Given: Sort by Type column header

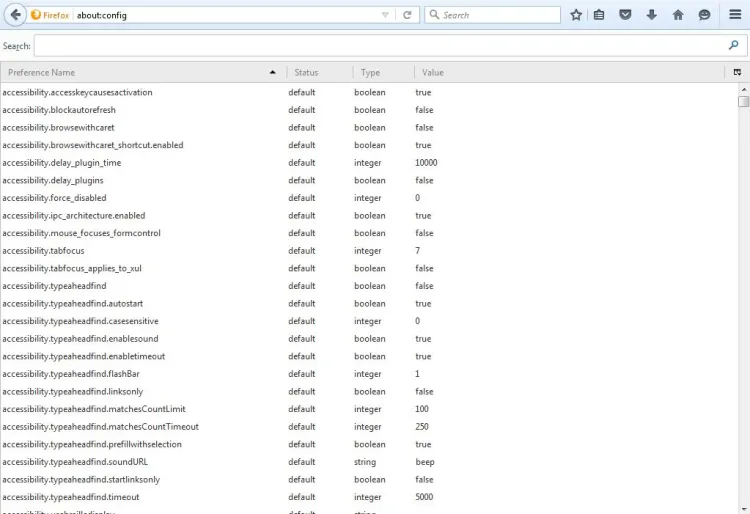Looking at the screenshot, I should click(x=384, y=72).
